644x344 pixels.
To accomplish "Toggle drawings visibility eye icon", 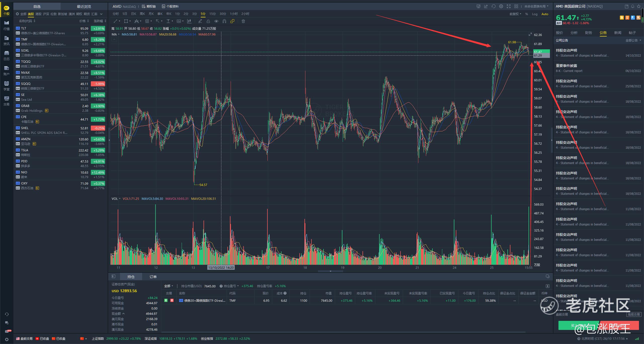I will click(216, 21).
